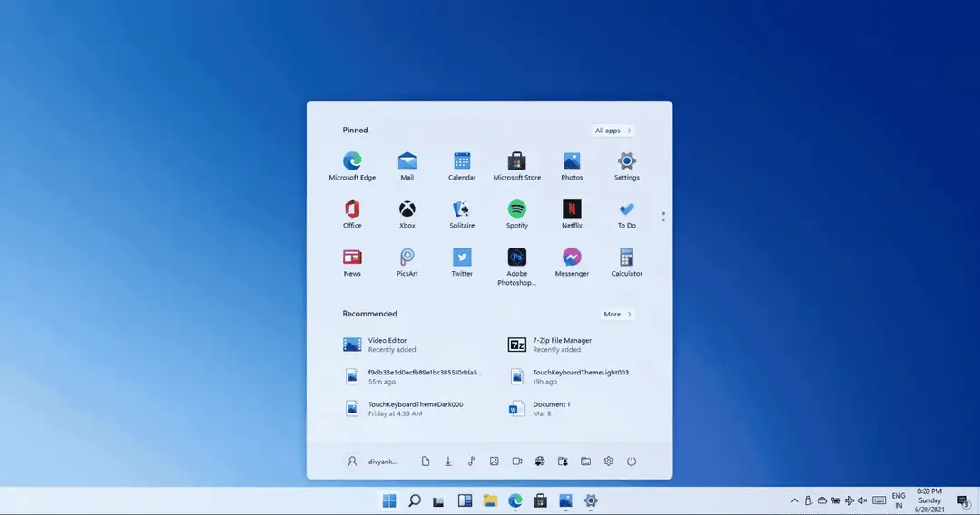Open taskbar Search
Image resolution: width=980 pixels, height=515 pixels.
pyautogui.click(x=415, y=500)
